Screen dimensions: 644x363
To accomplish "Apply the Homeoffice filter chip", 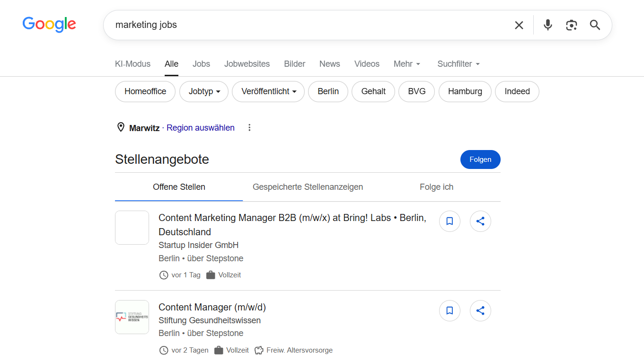I will tap(145, 91).
